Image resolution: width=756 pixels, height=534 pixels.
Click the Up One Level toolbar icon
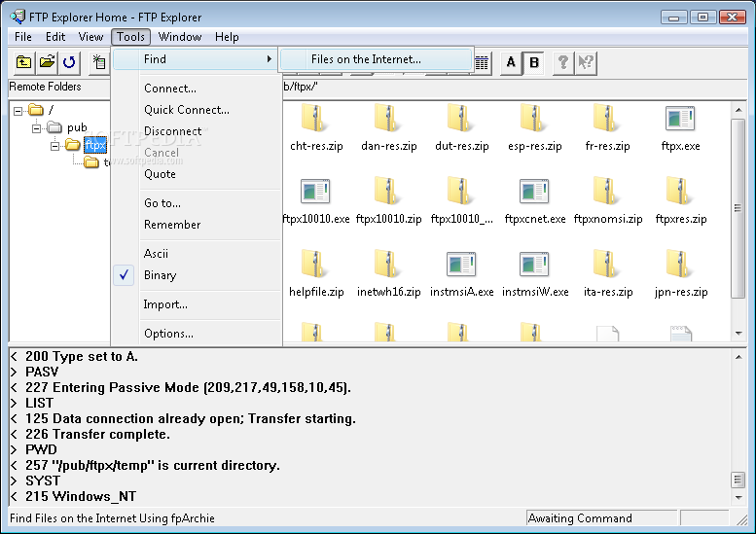pos(23,62)
